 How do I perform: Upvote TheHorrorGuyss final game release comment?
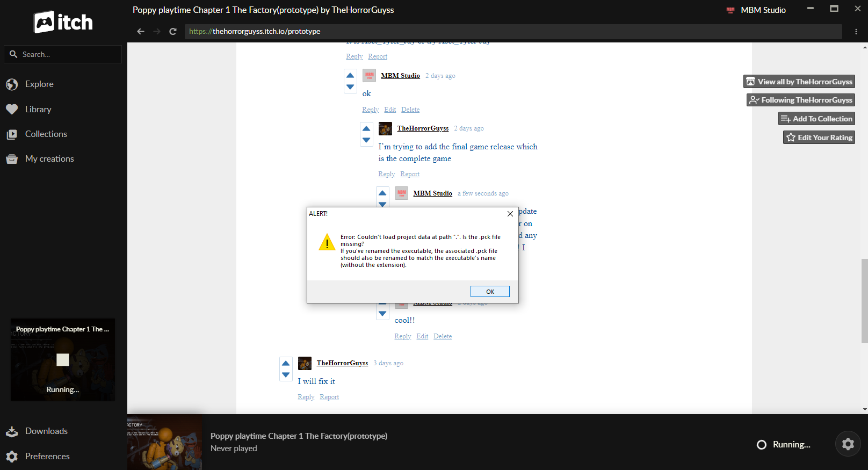pyautogui.click(x=366, y=128)
